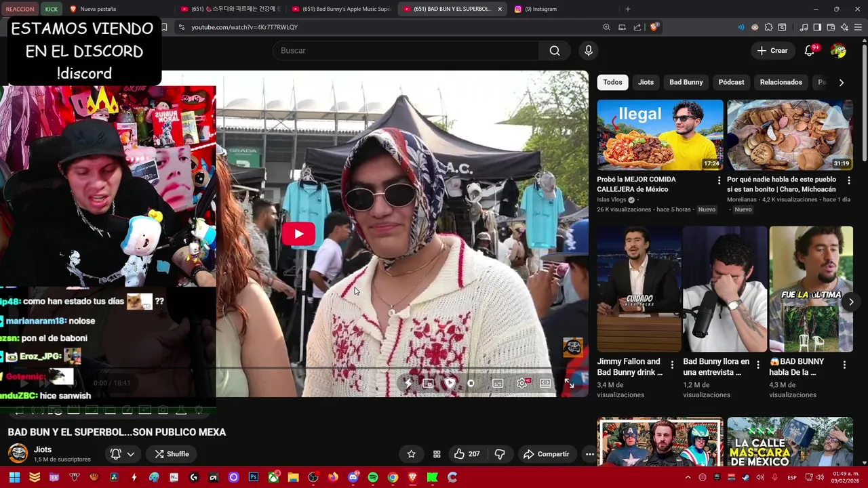Viewport: 868px width, 488px height.
Task: Enter fullscreen on the video player
Action: tap(569, 384)
